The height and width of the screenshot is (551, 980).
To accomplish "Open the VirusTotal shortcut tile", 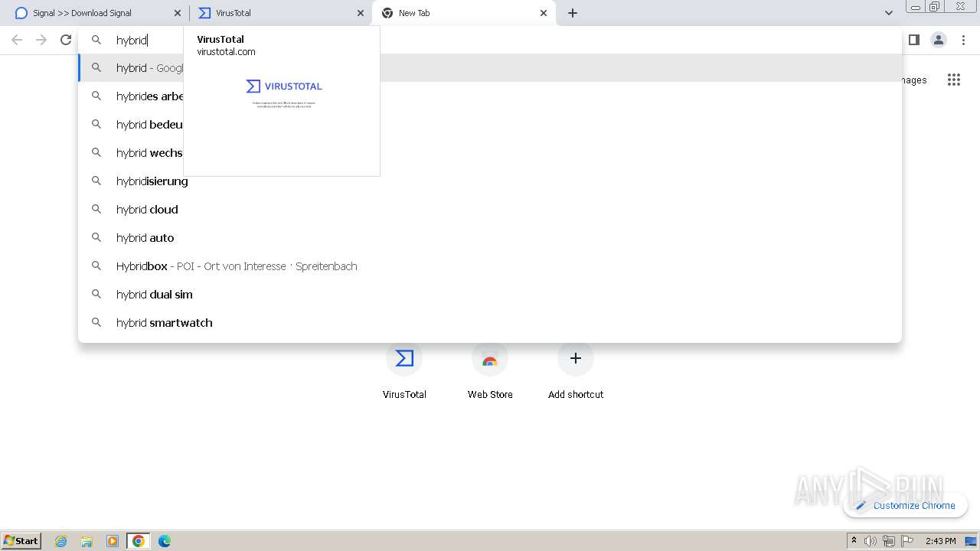I will coord(404,372).
